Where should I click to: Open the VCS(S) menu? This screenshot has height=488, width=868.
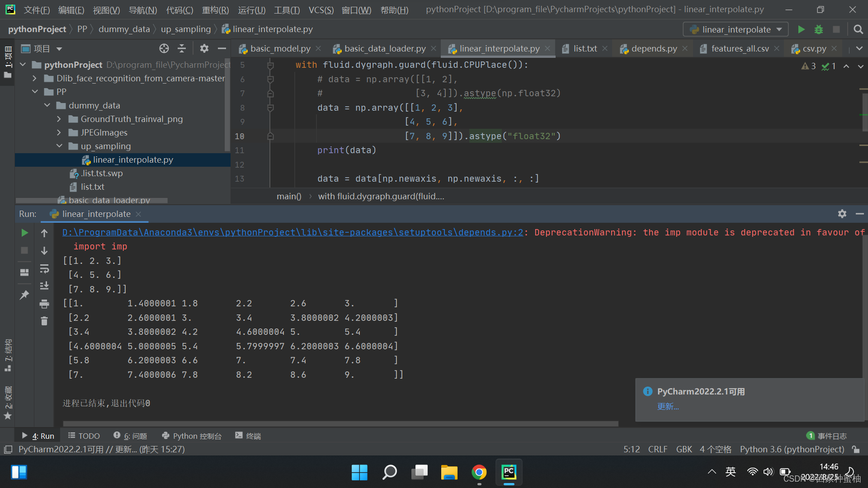coord(321,9)
